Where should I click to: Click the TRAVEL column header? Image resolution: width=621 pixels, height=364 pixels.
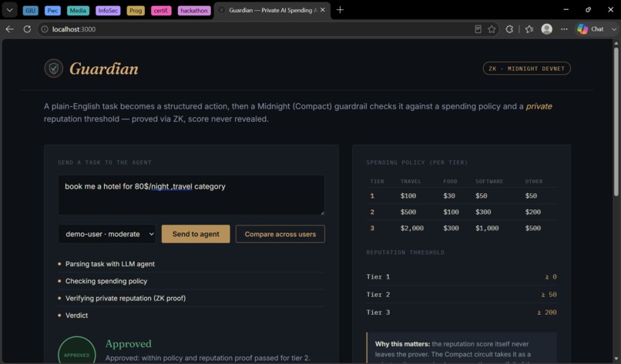click(x=411, y=182)
